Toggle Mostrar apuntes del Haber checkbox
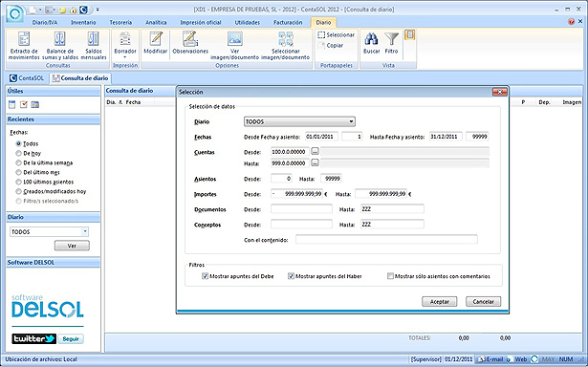588x367 pixels. click(x=291, y=276)
